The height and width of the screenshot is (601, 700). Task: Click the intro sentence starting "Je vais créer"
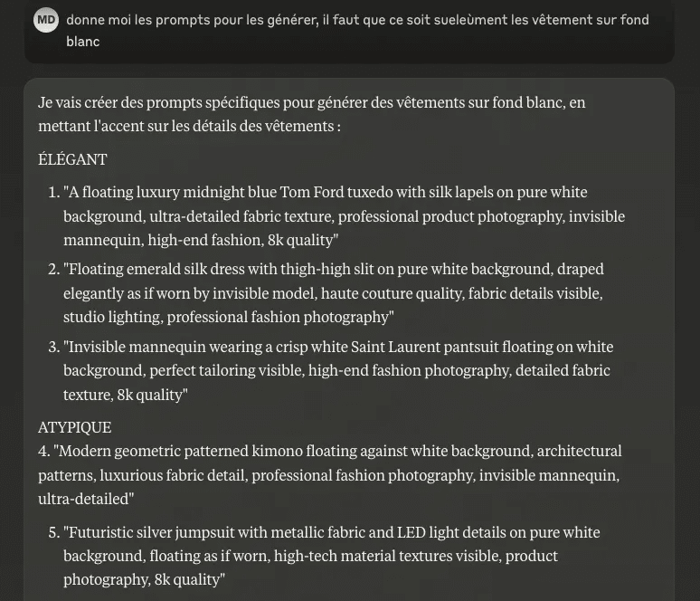(x=312, y=114)
